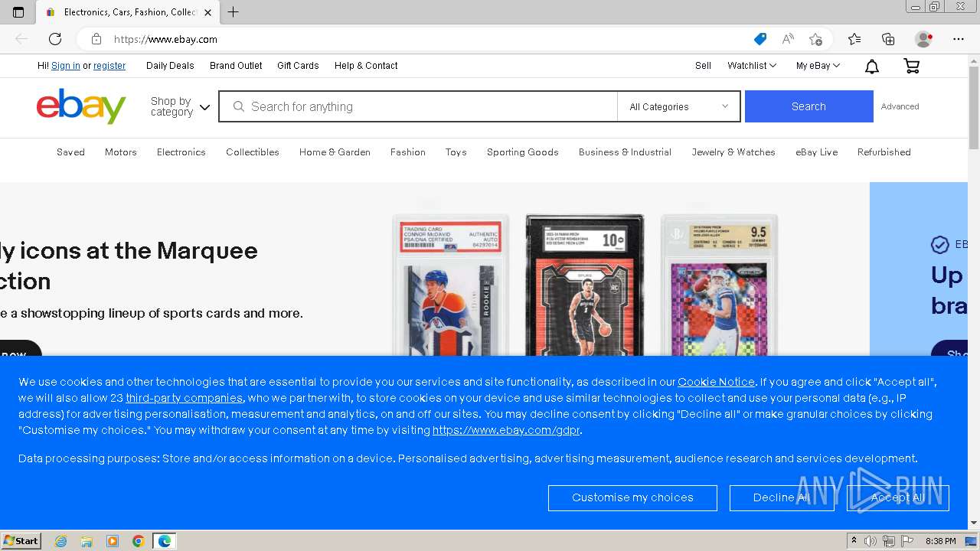This screenshot has height=551, width=980.
Task: Click the register link
Action: click(x=109, y=66)
